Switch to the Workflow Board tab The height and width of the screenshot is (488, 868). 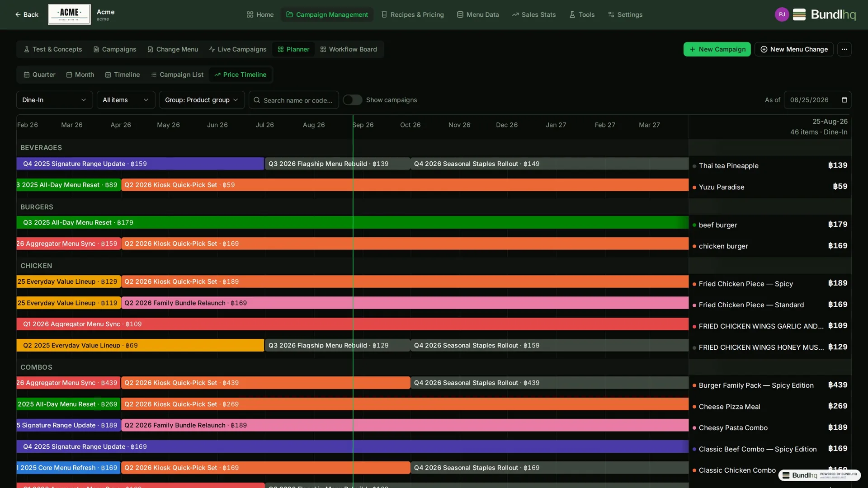349,49
